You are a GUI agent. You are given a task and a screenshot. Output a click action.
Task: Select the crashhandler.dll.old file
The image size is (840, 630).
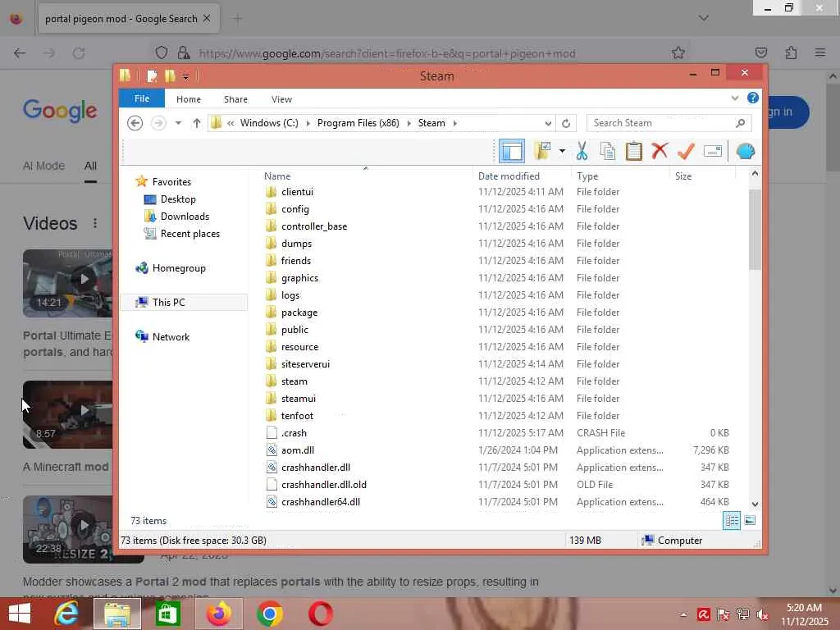tap(323, 485)
